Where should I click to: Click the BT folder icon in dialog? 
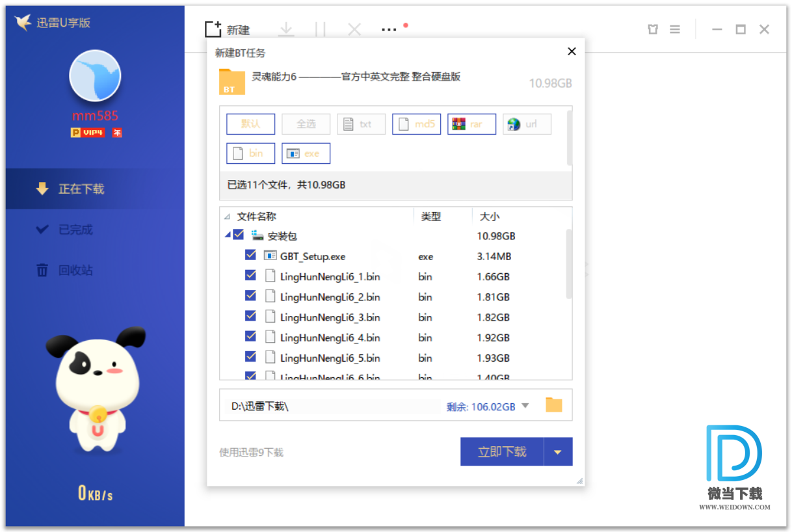pyautogui.click(x=231, y=82)
